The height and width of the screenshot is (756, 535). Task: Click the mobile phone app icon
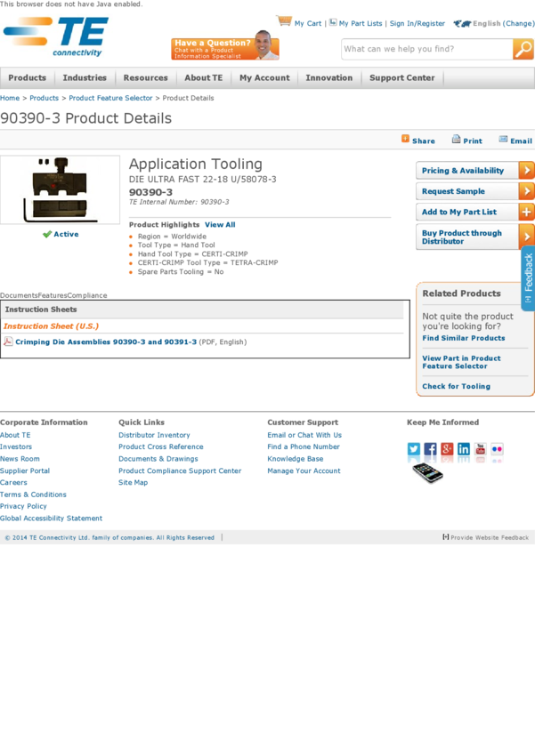pos(428,472)
